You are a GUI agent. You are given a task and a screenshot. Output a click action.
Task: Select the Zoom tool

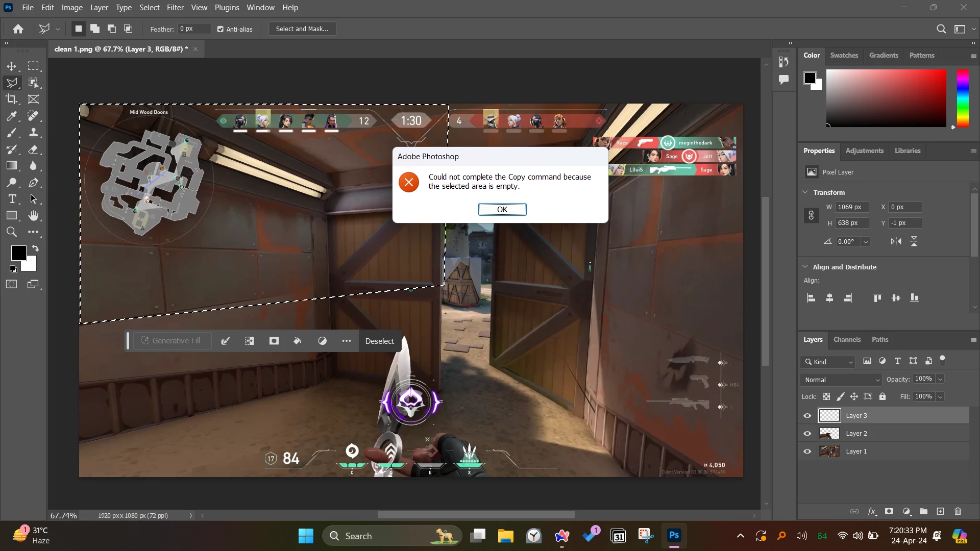(11, 232)
